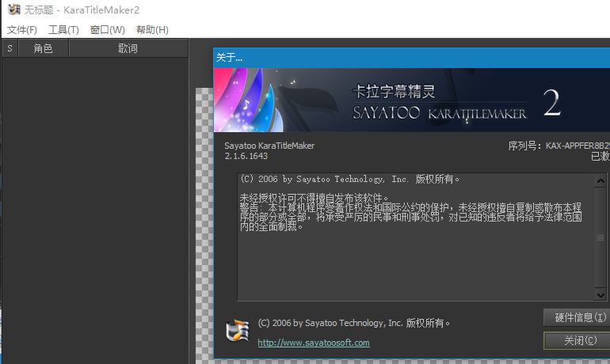Open the 窗口(W) menu
610x364 pixels.
108,30
